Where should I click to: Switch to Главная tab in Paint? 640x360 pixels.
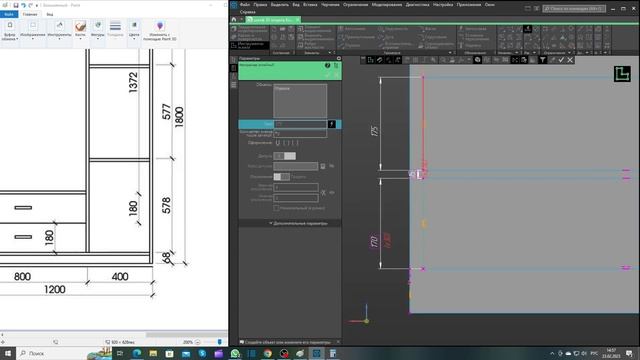pos(30,14)
